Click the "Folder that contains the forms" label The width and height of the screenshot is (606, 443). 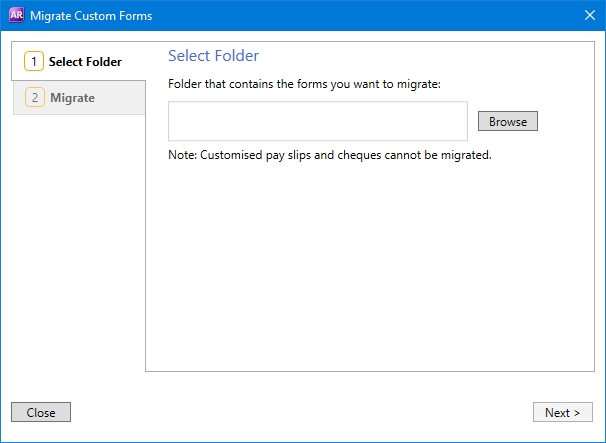tap(304, 84)
